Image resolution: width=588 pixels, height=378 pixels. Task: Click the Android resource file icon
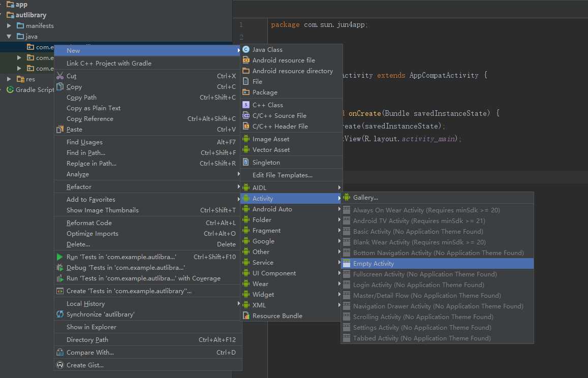pyautogui.click(x=246, y=60)
